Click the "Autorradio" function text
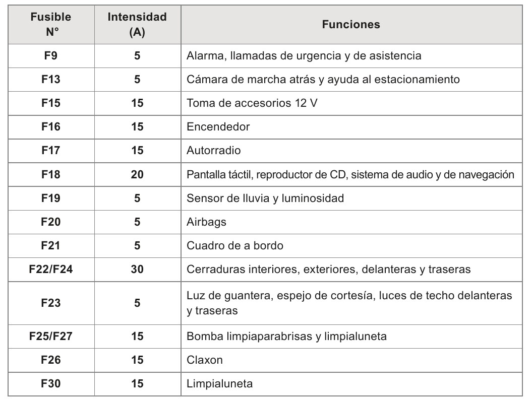The image size is (532, 401). [x=214, y=150]
